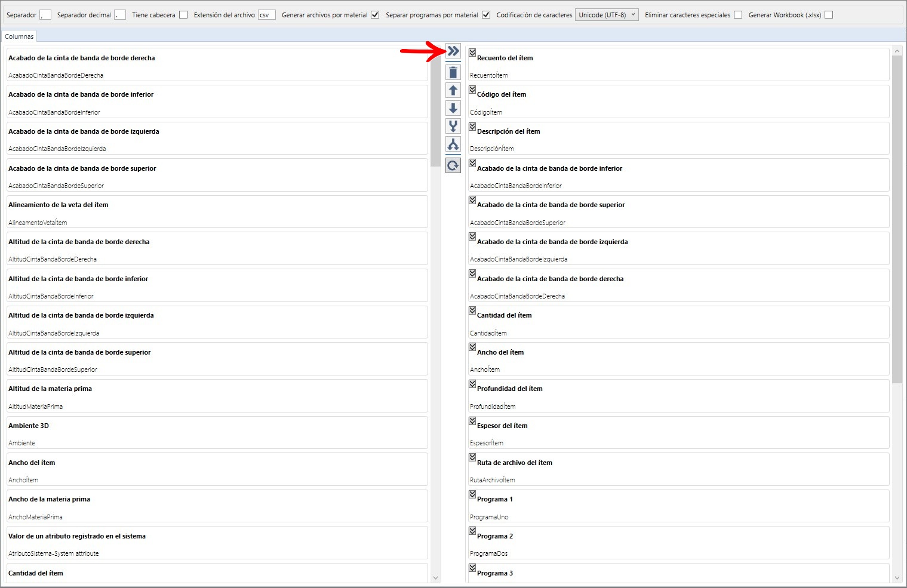Select Valor de un atributo registrado en el sistema
This screenshot has height=588, width=907.
pos(217,543)
